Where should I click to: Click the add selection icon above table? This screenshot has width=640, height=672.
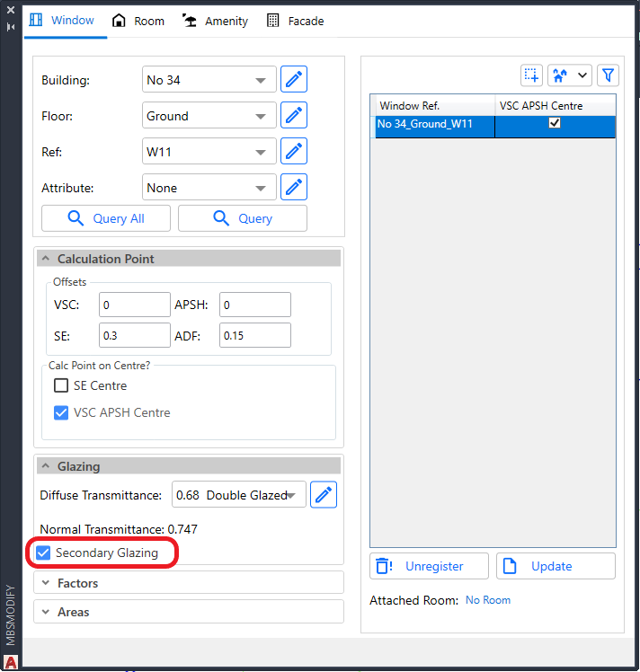531,75
